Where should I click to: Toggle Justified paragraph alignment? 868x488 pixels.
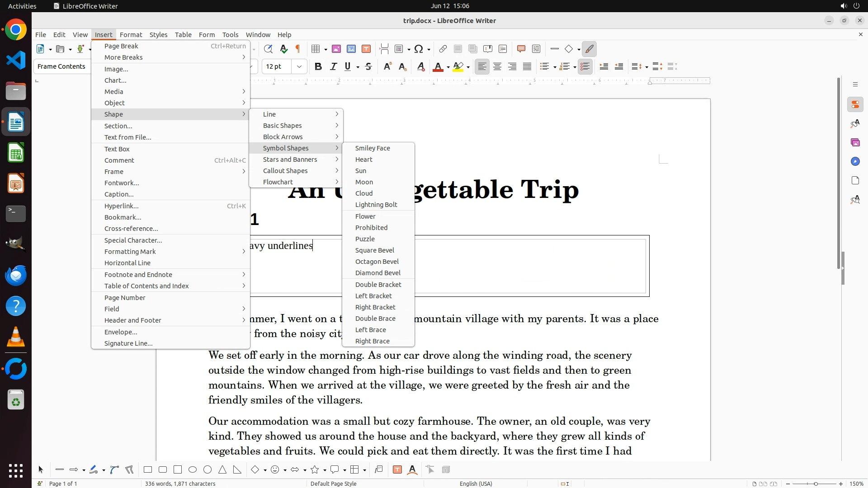(x=527, y=67)
